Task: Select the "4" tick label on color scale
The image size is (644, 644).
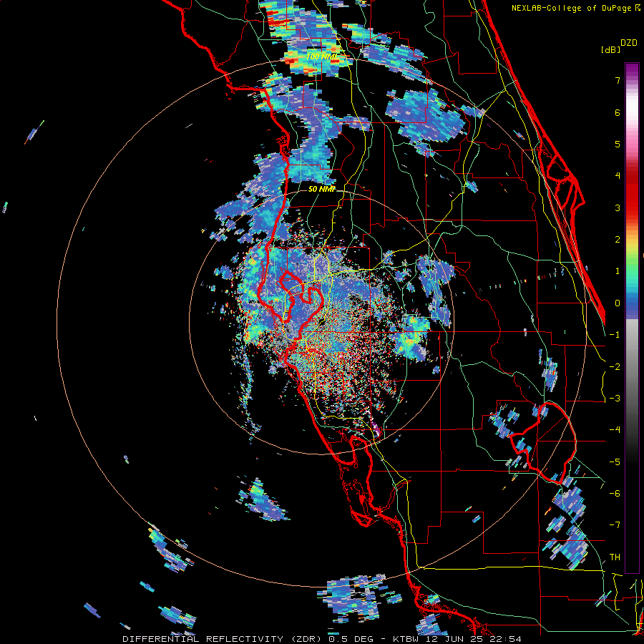Action: (x=618, y=176)
